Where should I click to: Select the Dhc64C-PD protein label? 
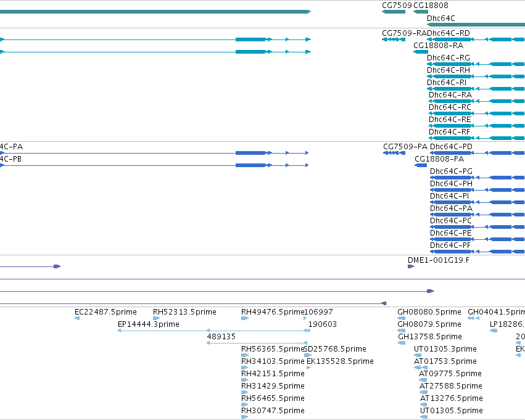(x=451, y=147)
